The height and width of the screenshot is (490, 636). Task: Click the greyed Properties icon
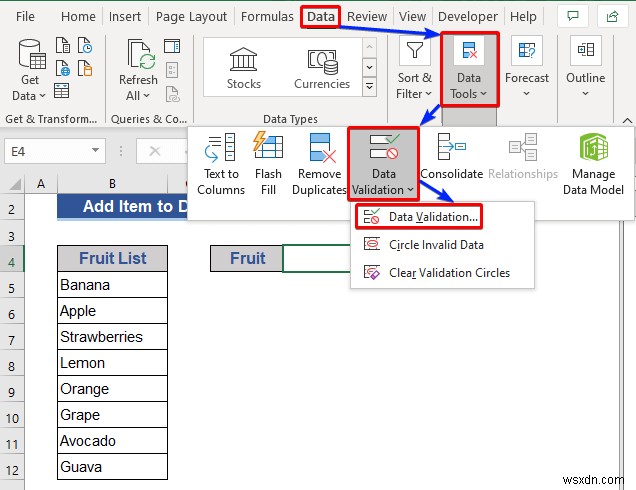pyautogui.click(x=172, y=70)
